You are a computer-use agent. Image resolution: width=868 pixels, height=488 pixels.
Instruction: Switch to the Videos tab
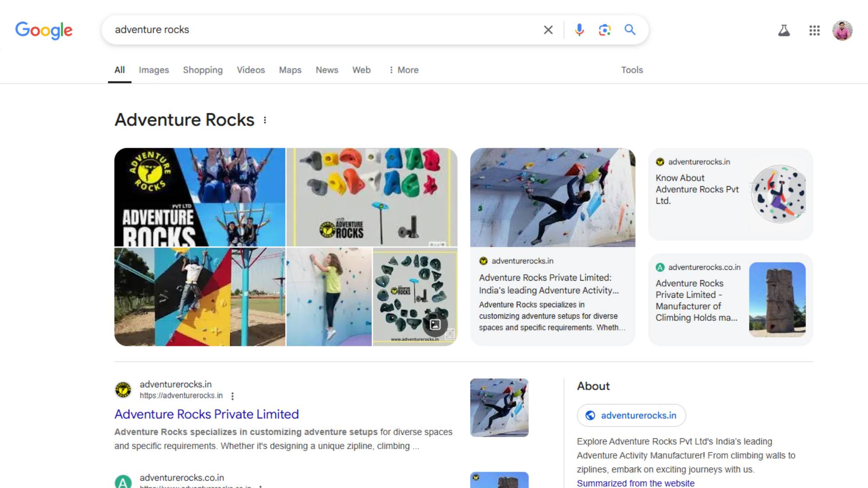click(250, 70)
